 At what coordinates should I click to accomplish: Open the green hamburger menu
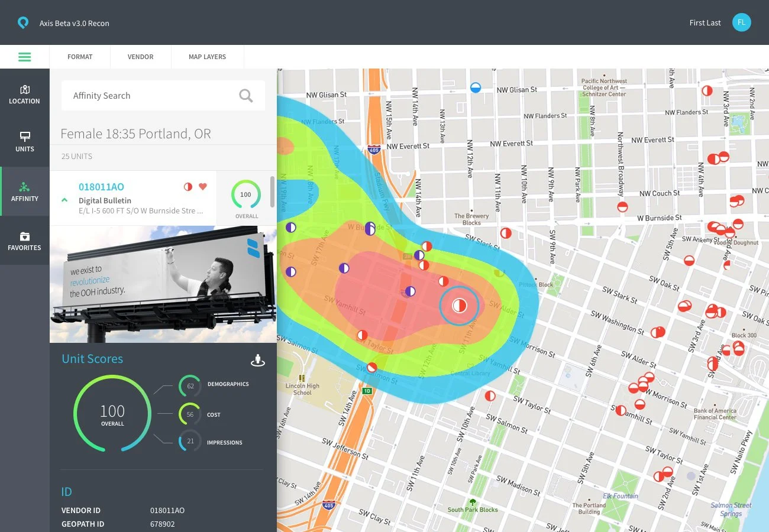point(24,57)
